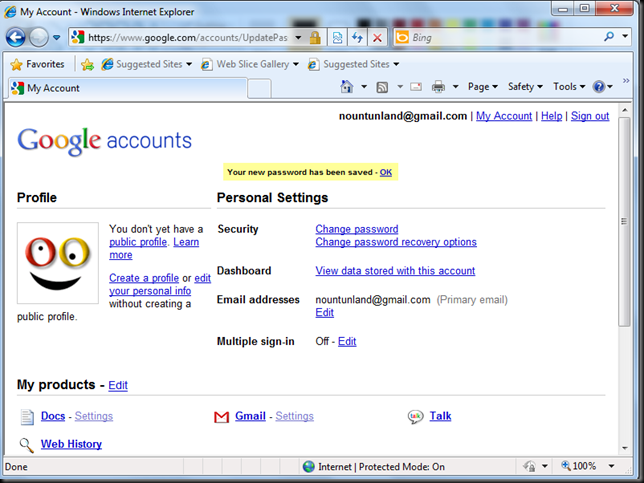The width and height of the screenshot is (644, 483).
Task: Click the Docs document icon
Action: (27, 417)
